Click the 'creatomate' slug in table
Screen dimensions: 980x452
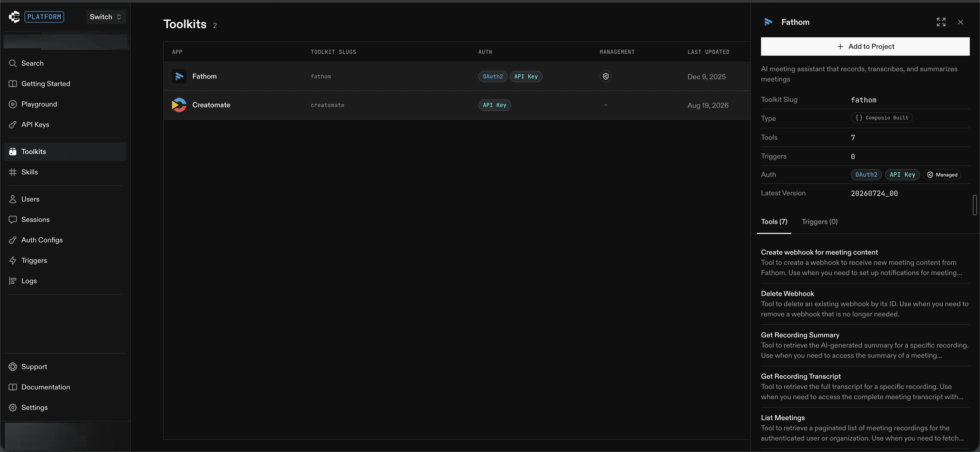click(x=327, y=105)
